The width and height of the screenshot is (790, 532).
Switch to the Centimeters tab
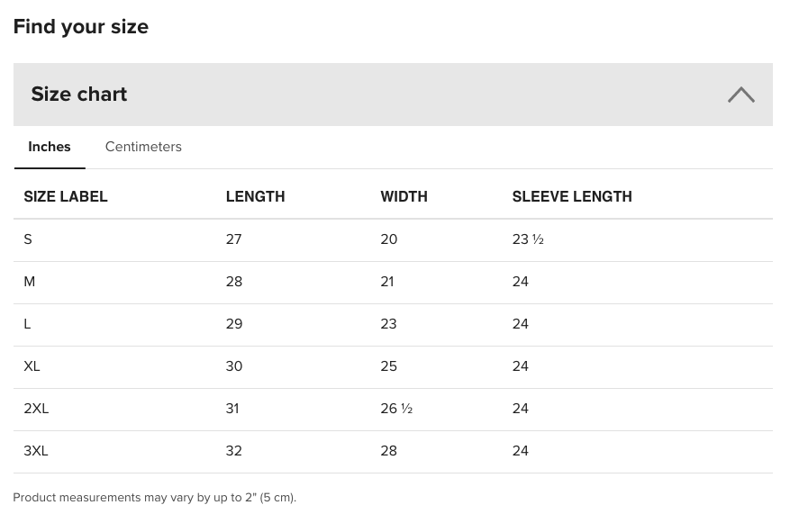[143, 147]
